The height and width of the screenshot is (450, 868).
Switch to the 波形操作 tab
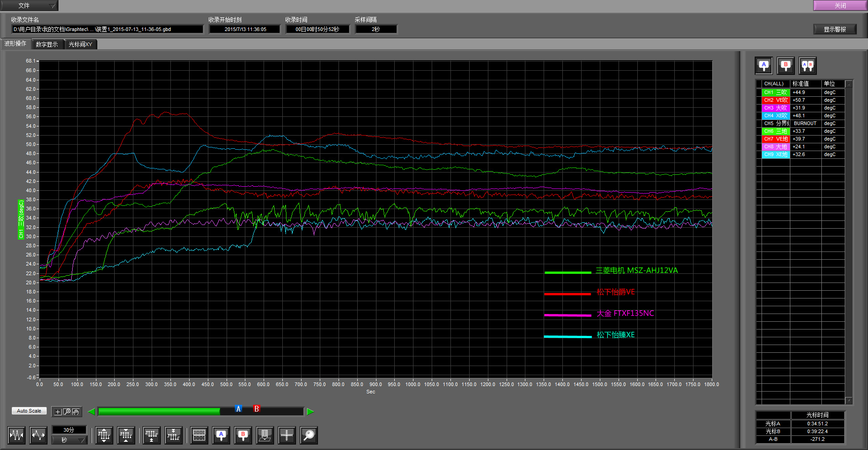tap(16, 44)
